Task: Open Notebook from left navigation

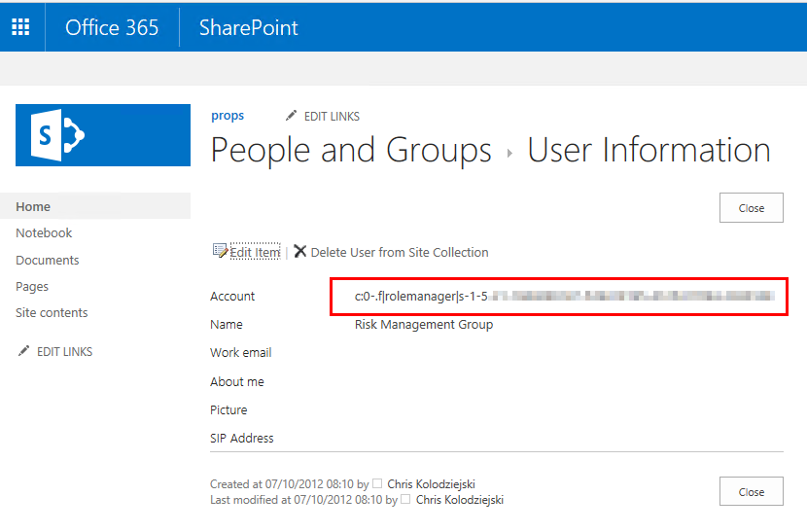Action: point(44,233)
